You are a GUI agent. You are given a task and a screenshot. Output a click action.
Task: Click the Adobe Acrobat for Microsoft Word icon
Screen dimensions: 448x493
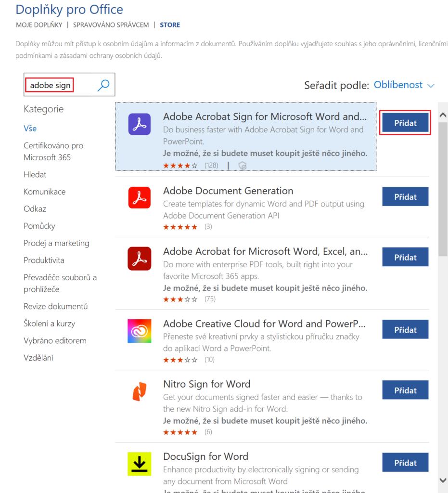pos(139,259)
